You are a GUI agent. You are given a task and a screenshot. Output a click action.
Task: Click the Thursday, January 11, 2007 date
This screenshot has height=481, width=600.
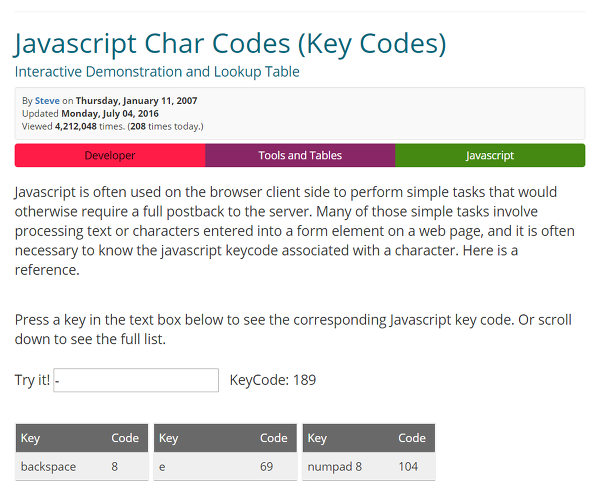pos(137,101)
